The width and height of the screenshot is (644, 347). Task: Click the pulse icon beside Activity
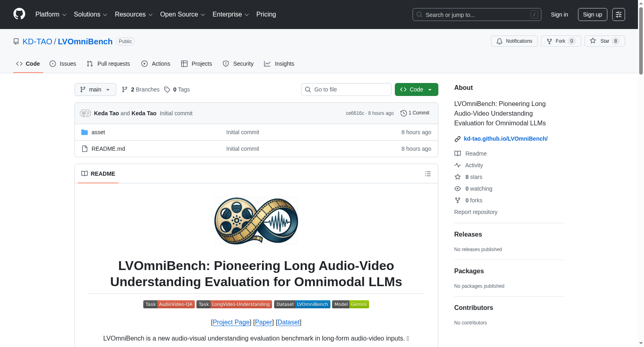coord(458,165)
